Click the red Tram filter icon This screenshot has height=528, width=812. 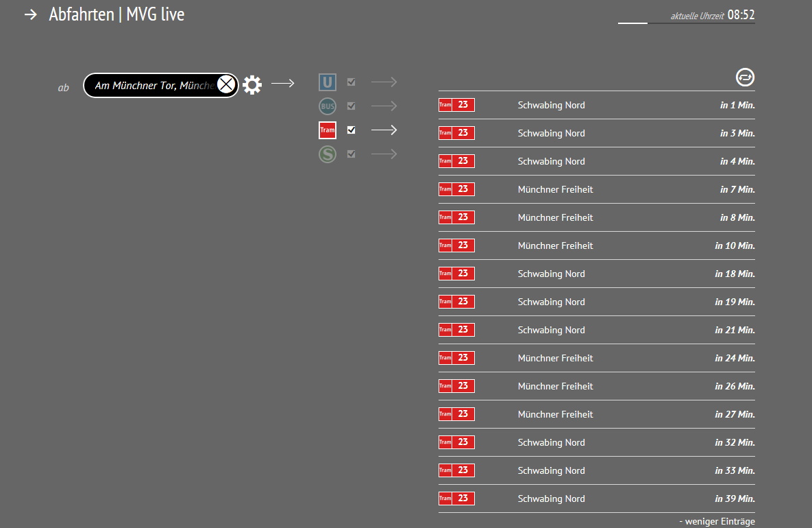(328, 130)
